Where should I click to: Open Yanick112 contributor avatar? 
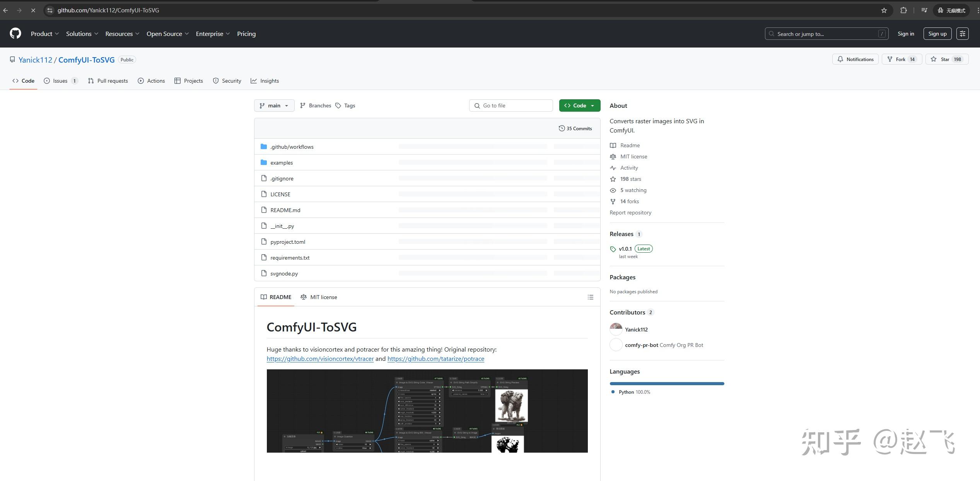pyautogui.click(x=616, y=330)
